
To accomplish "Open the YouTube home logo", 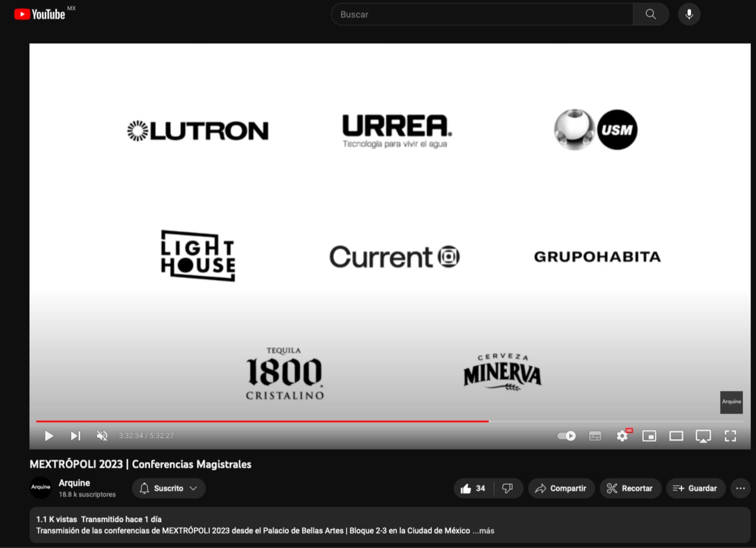I will click(x=40, y=15).
